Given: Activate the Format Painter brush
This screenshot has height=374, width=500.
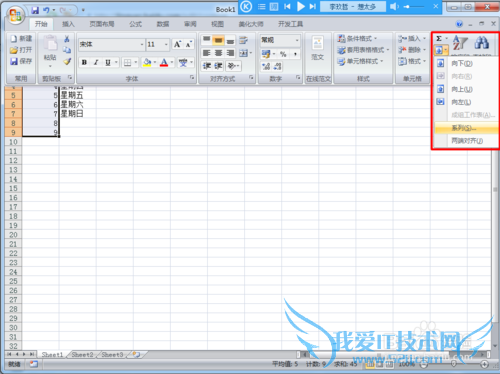Looking at the screenshot, I should click(67, 61).
